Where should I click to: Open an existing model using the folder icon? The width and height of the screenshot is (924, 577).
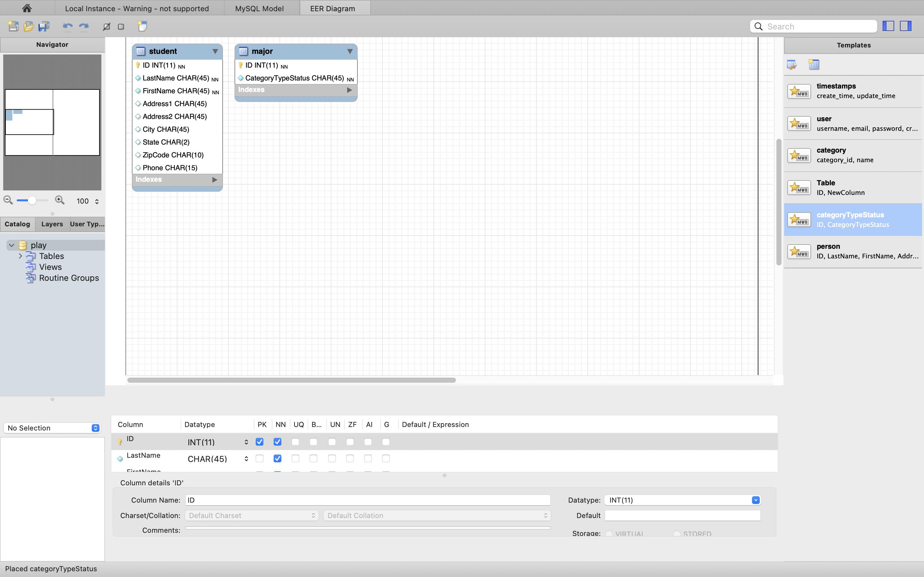pyautogui.click(x=28, y=26)
